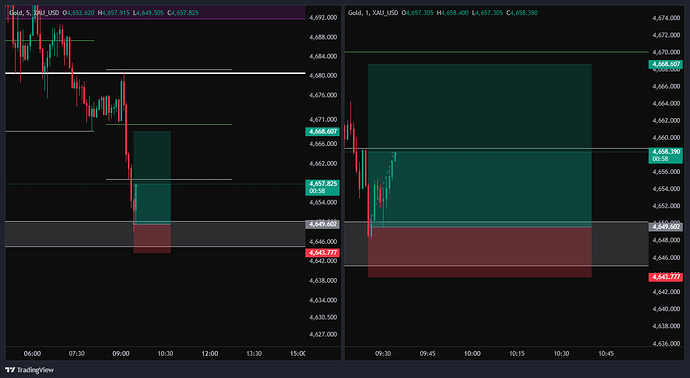Click the 4,656.000 price axis label
The width and height of the screenshot is (690, 378).
point(666,172)
